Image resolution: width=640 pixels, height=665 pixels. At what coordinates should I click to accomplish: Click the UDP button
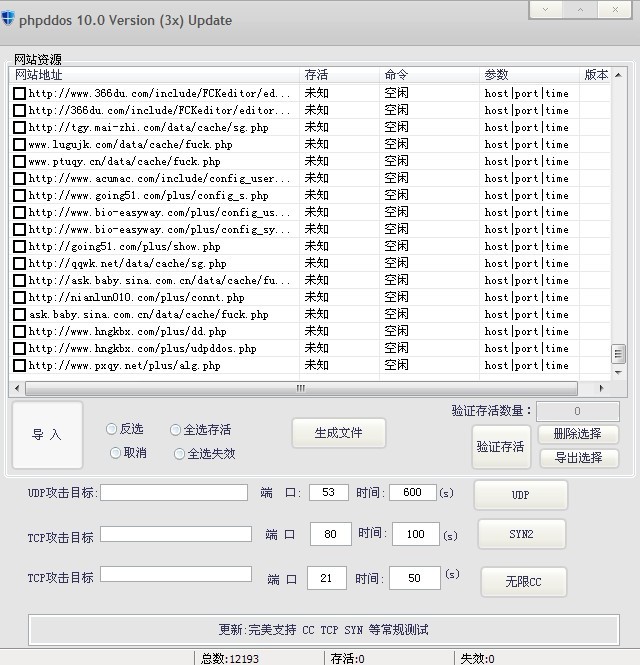[x=520, y=495]
